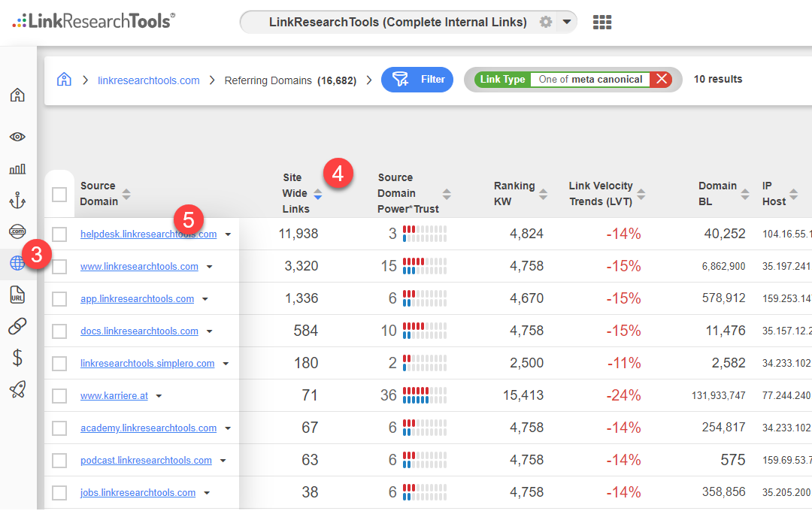Expand dropdown next to linkresearchtools.simplero.com
Screen dimensions: 812x511
pos(226,364)
